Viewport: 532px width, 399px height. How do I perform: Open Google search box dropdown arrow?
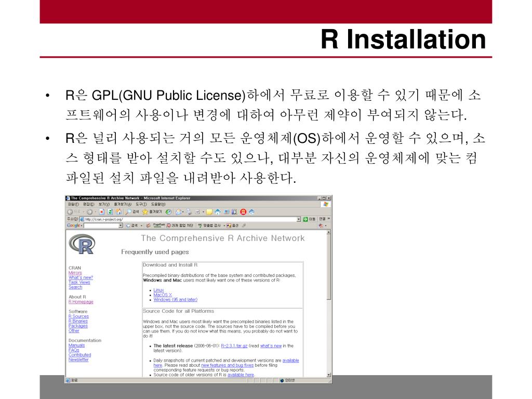click(x=121, y=225)
